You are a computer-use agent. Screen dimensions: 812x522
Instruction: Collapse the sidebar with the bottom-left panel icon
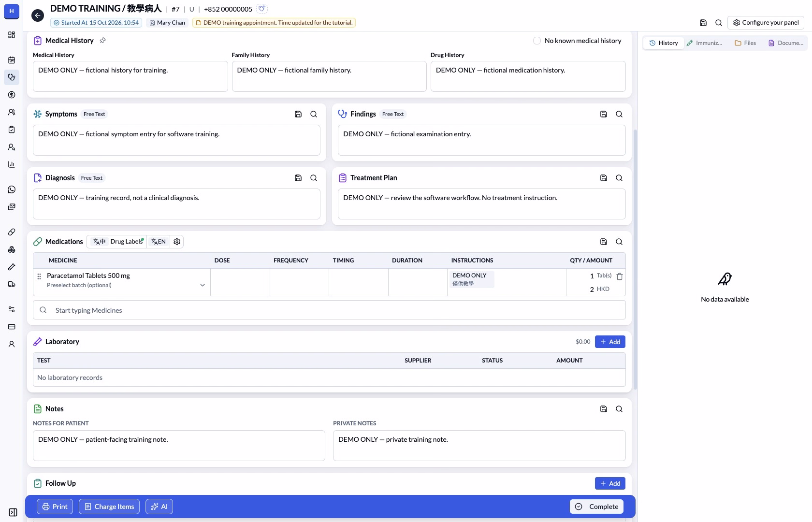point(13,512)
